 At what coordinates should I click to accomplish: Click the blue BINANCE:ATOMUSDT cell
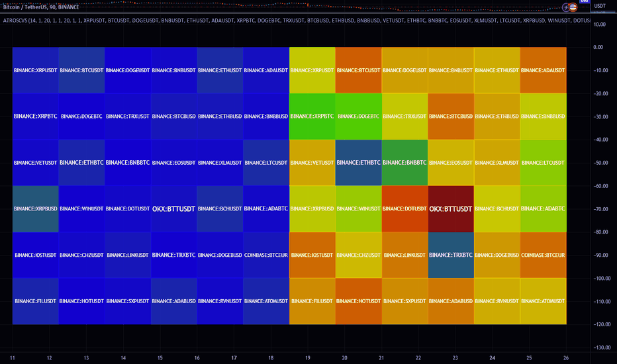[x=266, y=301]
